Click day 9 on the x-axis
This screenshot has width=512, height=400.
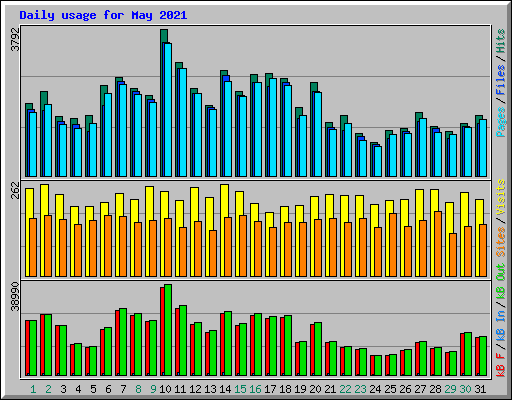point(153,389)
